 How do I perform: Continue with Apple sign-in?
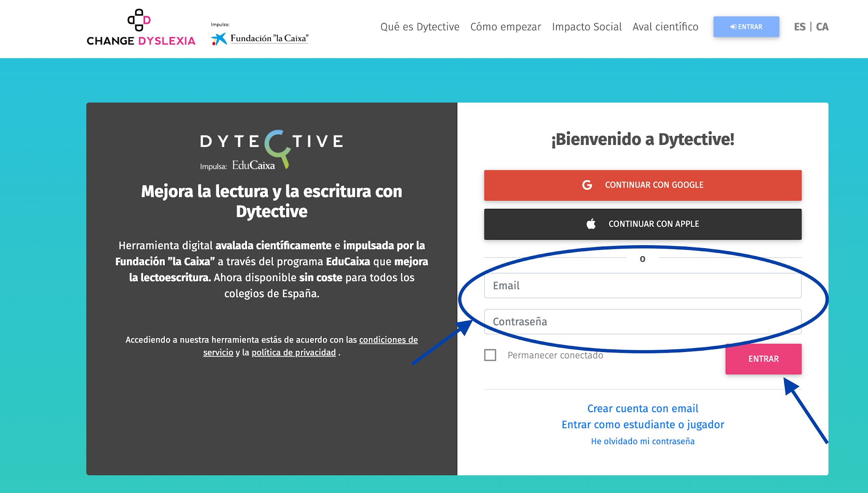click(x=643, y=224)
